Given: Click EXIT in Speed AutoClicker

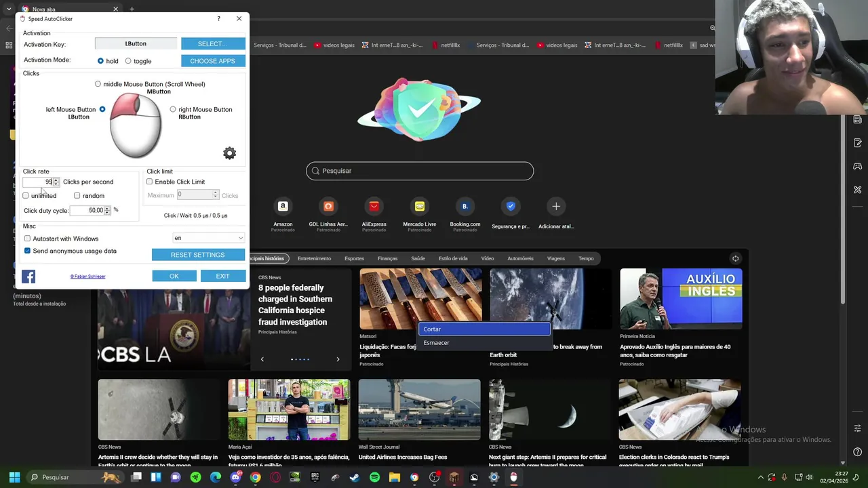Looking at the screenshot, I should point(222,276).
